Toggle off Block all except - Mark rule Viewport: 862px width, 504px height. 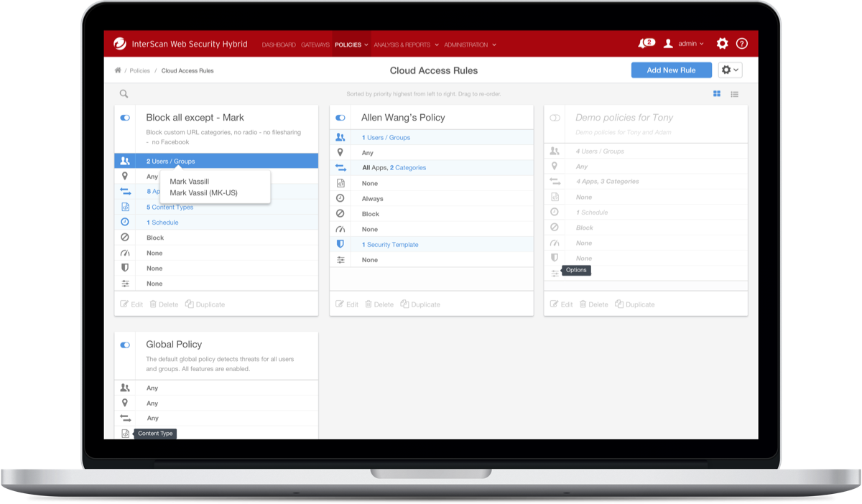coord(125,118)
